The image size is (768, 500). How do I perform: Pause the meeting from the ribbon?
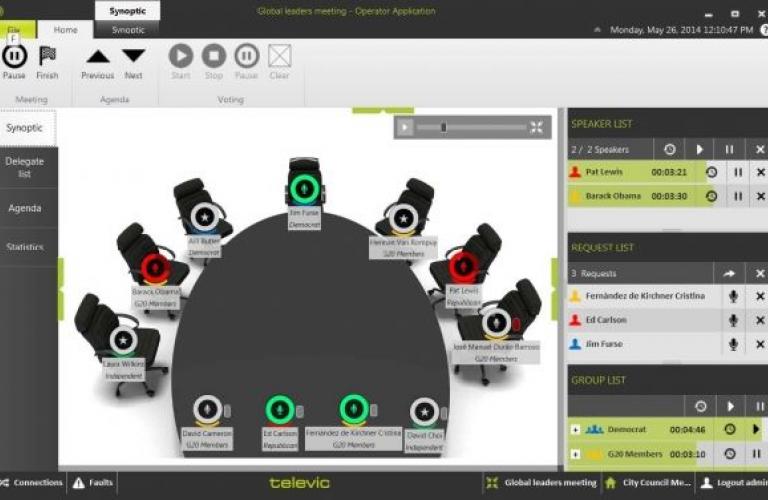[14, 58]
